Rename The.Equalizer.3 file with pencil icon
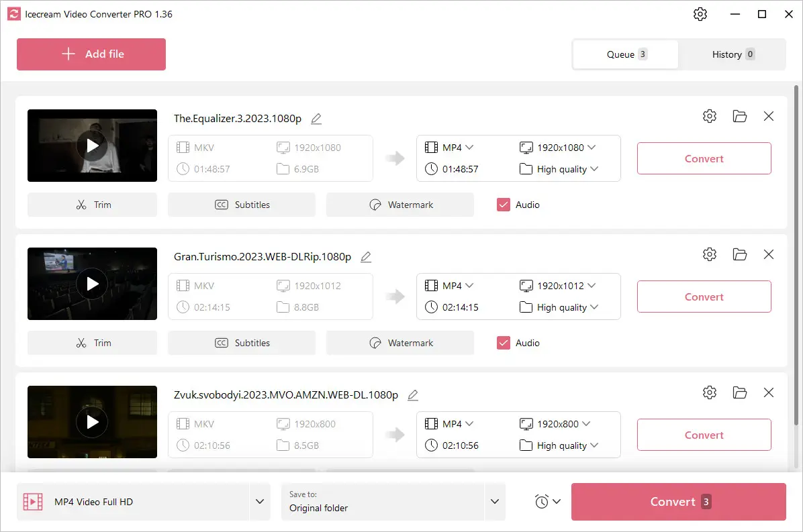The width and height of the screenshot is (803, 532). pos(316,119)
